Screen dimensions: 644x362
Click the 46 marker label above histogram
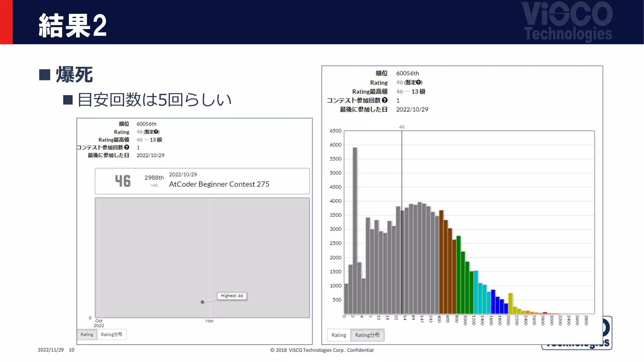[402, 127]
